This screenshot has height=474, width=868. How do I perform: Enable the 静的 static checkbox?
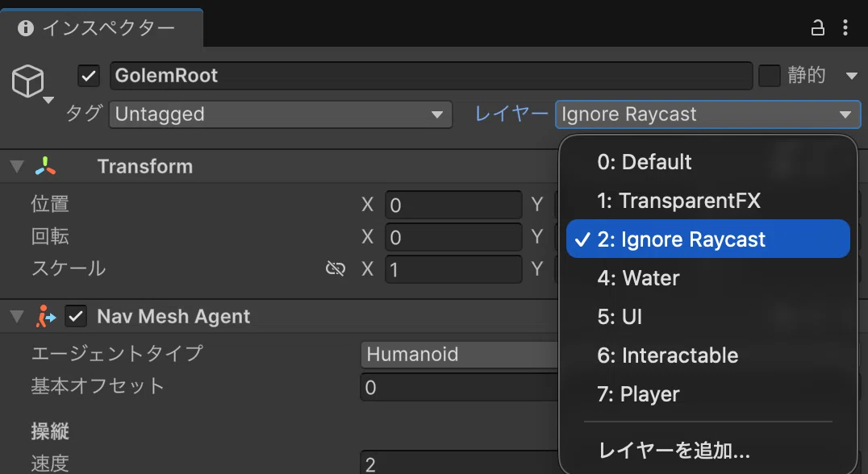pos(769,76)
